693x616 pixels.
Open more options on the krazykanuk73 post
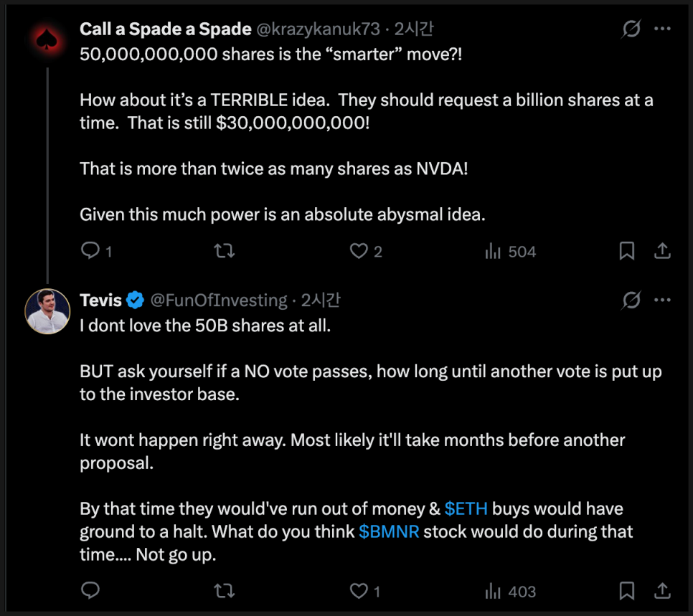pyautogui.click(x=662, y=29)
